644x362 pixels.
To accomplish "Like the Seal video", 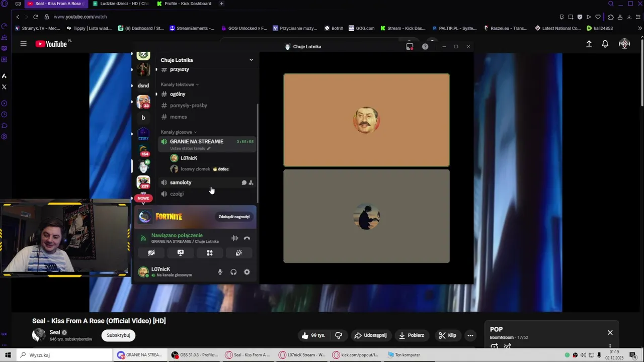I will click(313, 335).
